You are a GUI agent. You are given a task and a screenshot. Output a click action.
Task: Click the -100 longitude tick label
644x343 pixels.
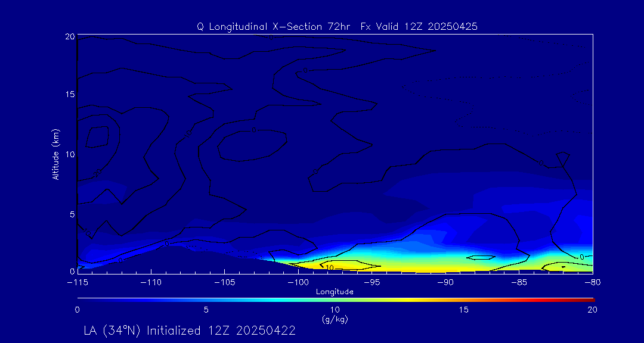coord(298,283)
